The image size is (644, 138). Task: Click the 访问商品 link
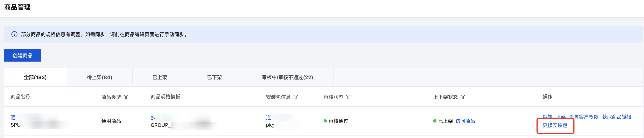coord(465,121)
